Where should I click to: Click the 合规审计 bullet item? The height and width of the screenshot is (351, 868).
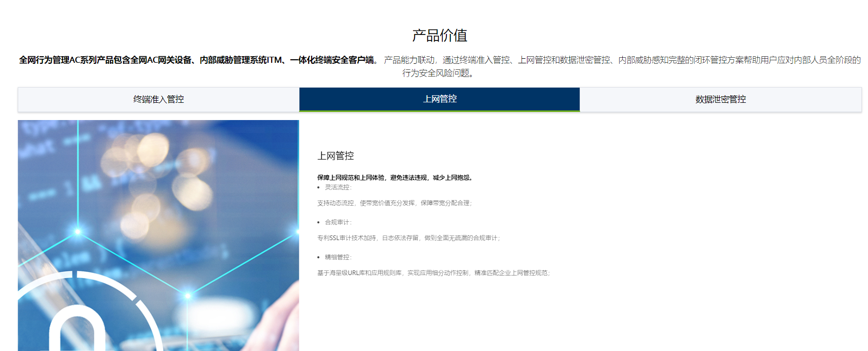point(338,222)
